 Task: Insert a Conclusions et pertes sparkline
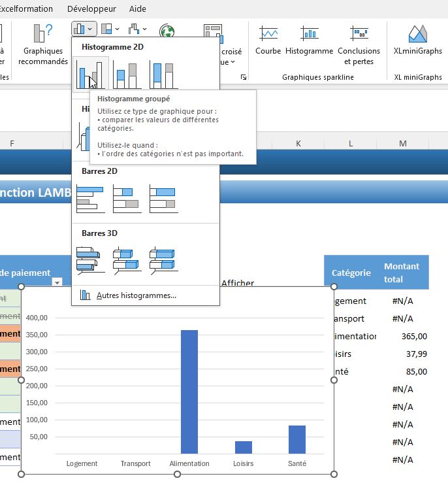coord(359,45)
